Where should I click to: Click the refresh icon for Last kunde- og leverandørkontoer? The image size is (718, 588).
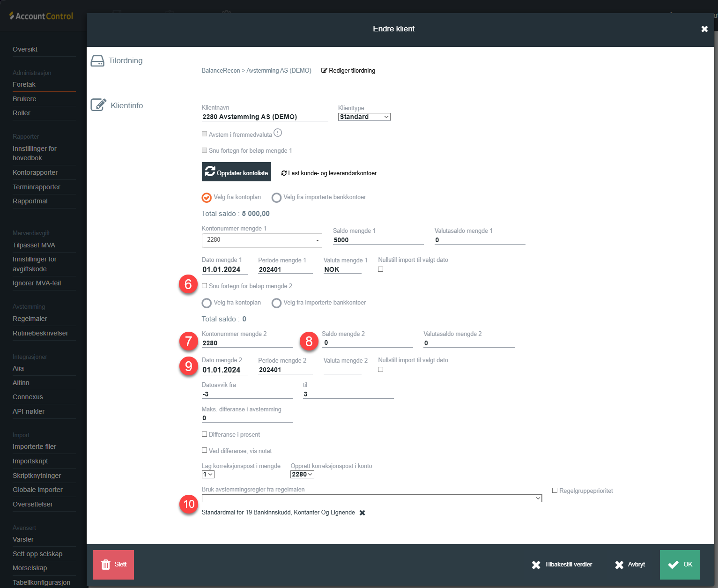[284, 173]
